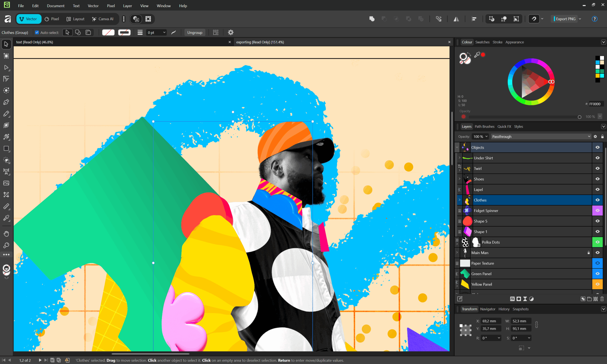Expand the Clothes group layer
This screenshot has width=607, height=364.
pos(460,200)
